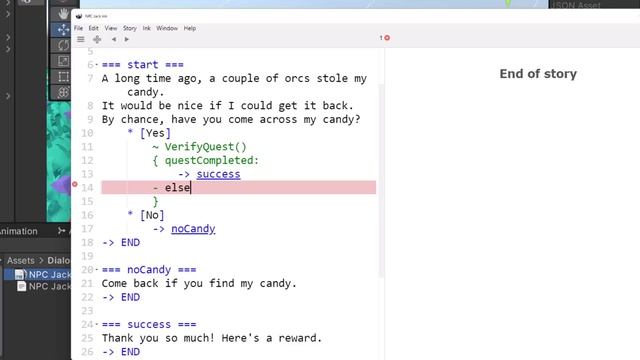Click the VerifyQuest() function call text

click(x=206, y=147)
